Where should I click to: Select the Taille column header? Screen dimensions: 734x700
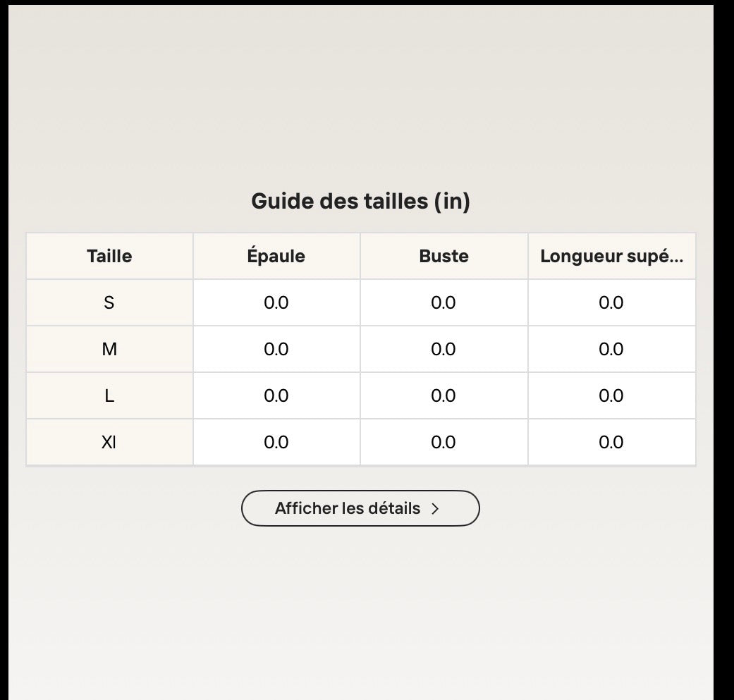(109, 256)
